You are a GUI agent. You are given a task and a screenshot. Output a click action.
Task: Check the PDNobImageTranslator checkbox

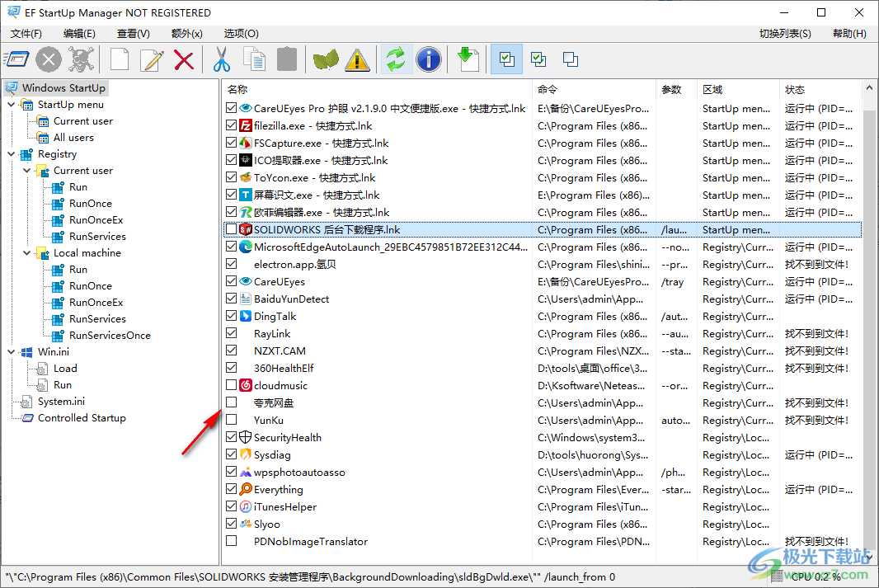click(231, 541)
